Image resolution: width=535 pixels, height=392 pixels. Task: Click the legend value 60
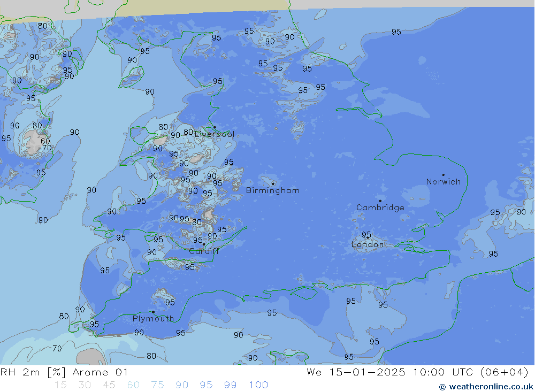(x=133, y=385)
